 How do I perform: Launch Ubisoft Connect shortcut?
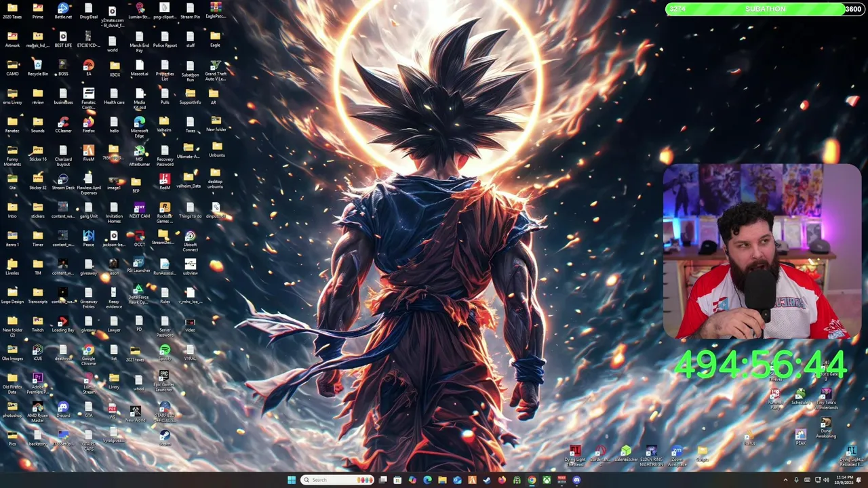click(190, 241)
